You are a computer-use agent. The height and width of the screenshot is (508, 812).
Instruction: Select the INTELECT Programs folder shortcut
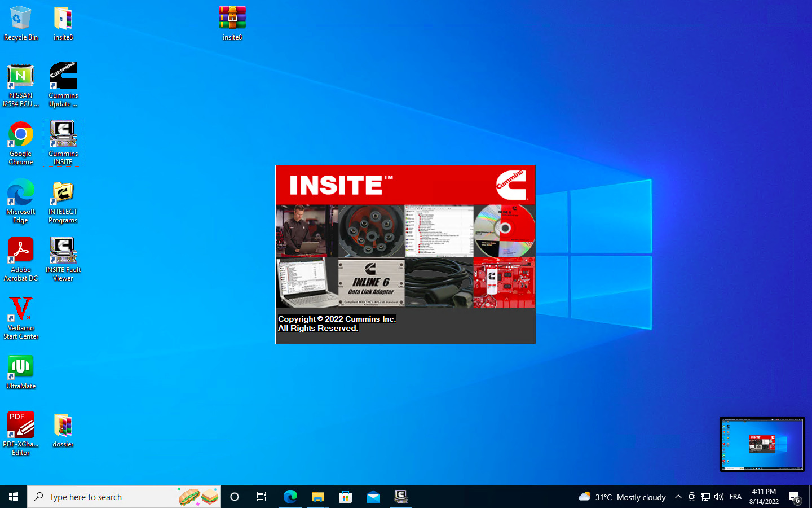(x=63, y=202)
